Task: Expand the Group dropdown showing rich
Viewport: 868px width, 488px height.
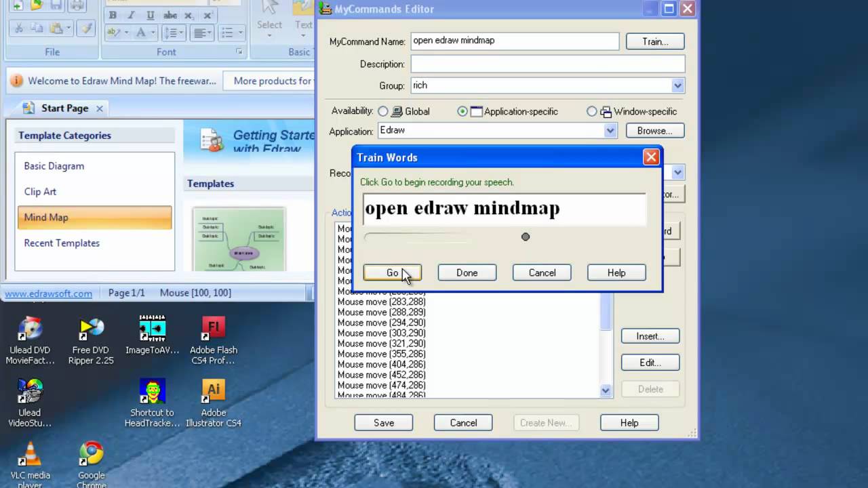Action: (x=677, y=85)
